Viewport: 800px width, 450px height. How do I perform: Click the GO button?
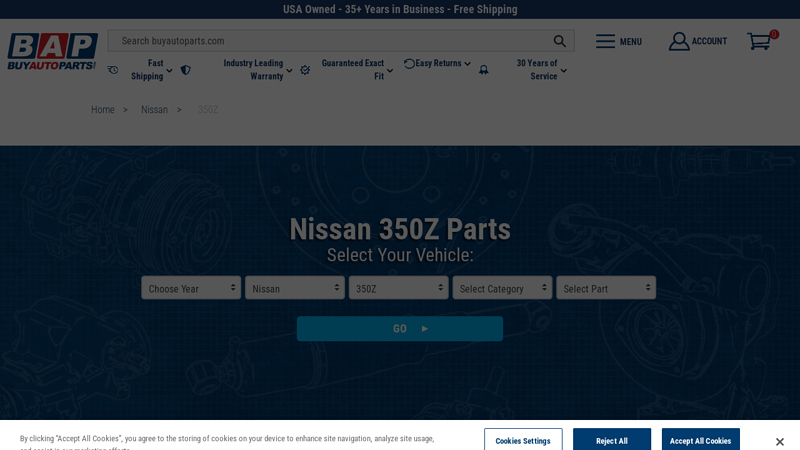pyautogui.click(x=399, y=329)
